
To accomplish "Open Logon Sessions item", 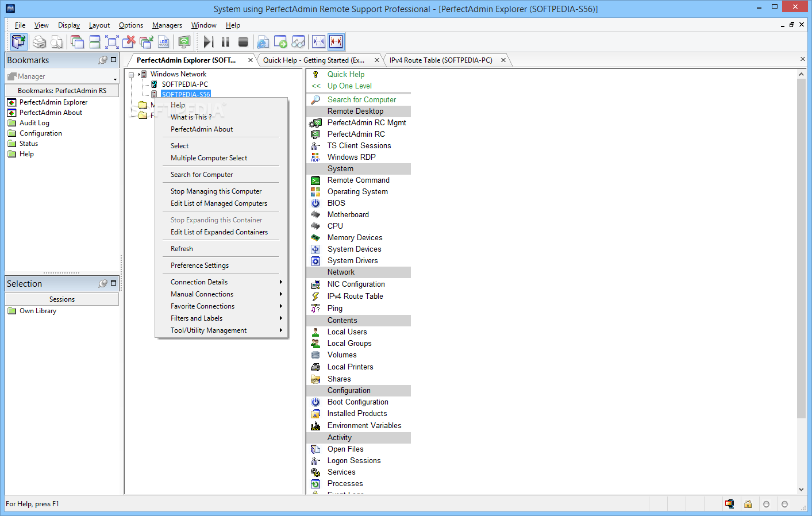I will coord(354,461).
